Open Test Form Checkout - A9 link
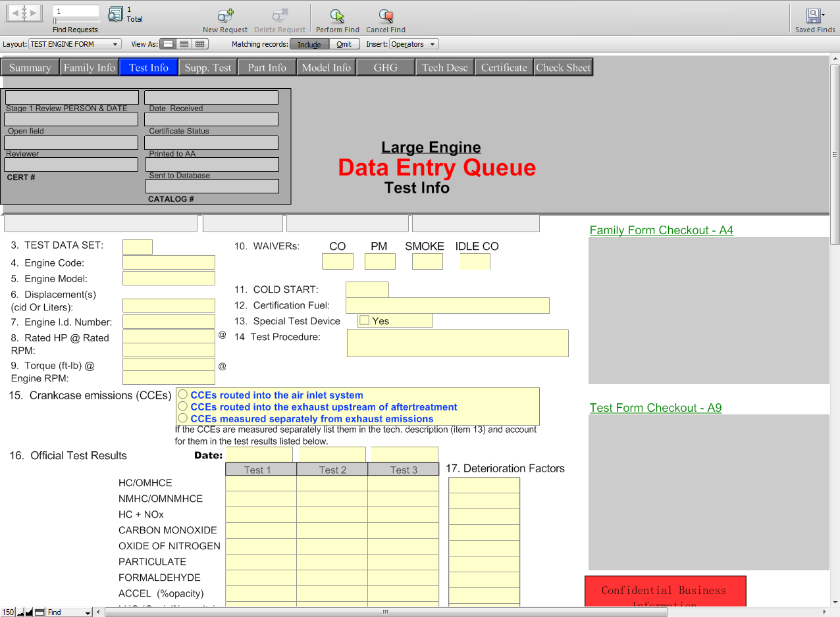The width and height of the screenshot is (840, 617). click(655, 408)
